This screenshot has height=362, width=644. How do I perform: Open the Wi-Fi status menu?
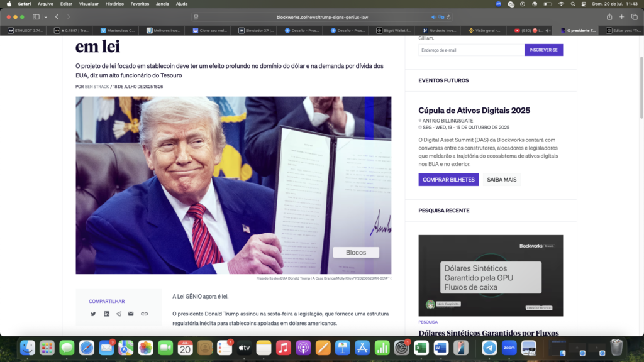click(561, 4)
